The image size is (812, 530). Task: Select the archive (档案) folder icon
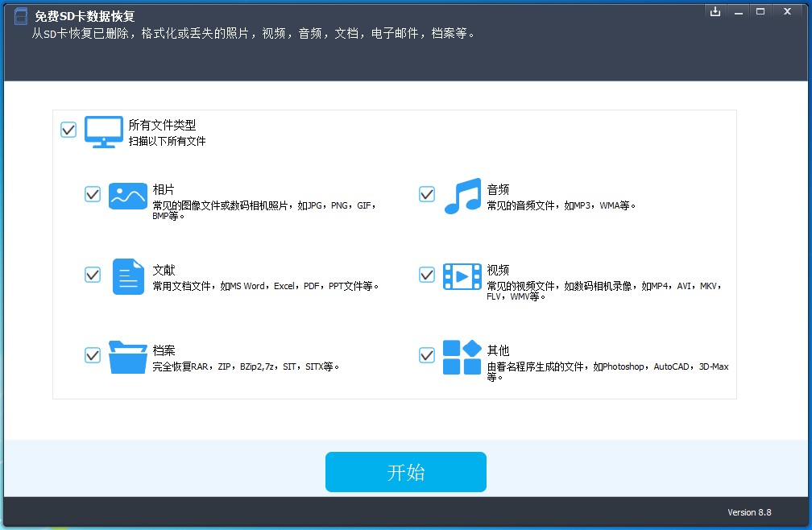pos(127,357)
